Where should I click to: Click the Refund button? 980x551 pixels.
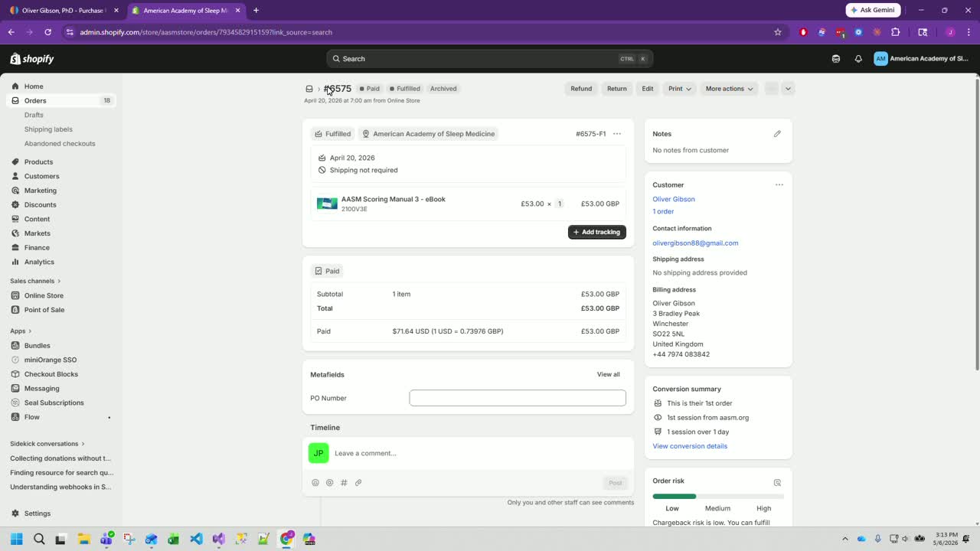[581, 89]
